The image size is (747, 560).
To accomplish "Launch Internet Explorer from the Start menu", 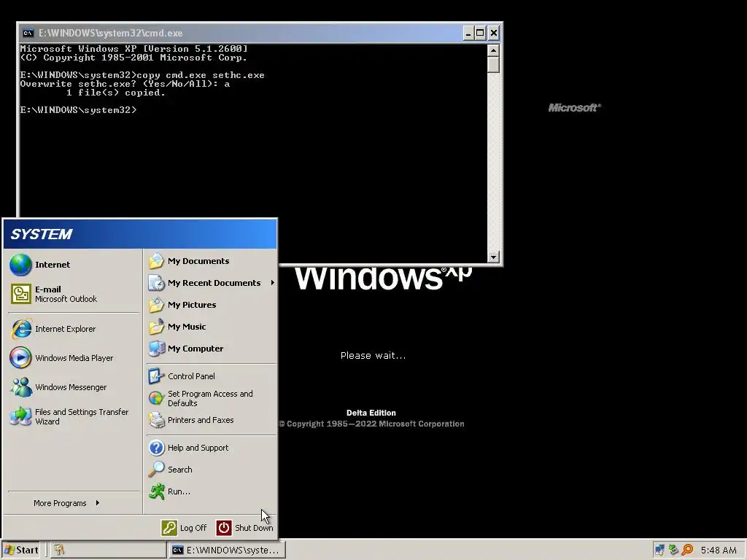I will pyautogui.click(x=74, y=329).
